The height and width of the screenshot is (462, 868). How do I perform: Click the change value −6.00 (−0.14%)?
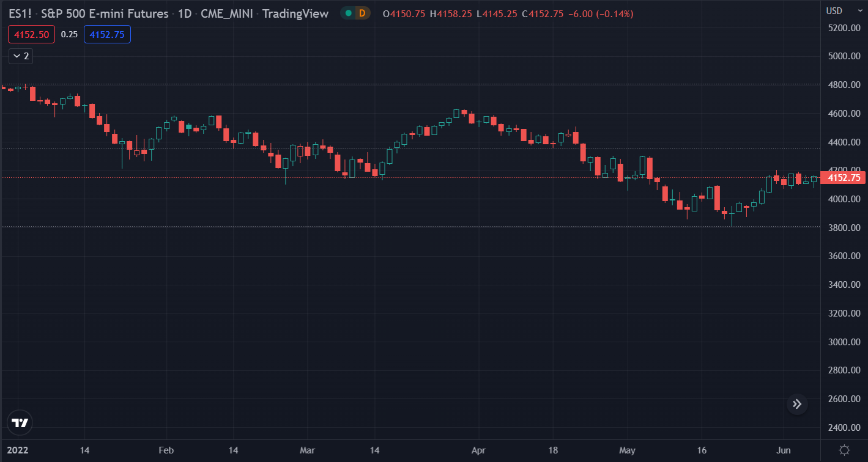(601, 13)
